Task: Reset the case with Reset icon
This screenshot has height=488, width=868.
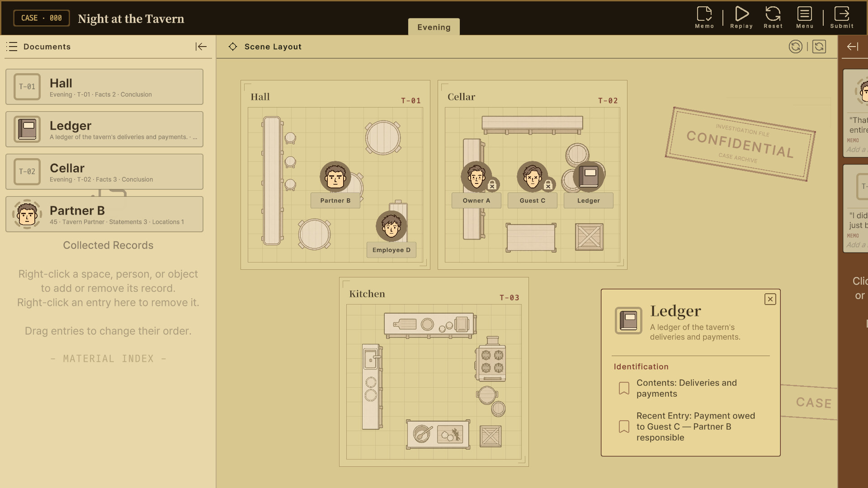Action: click(x=773, y=18)
